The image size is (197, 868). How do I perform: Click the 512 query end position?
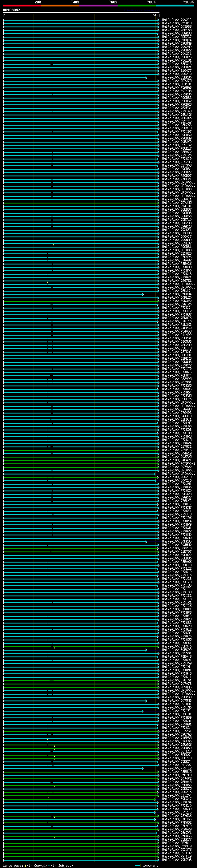coord(155,15)
